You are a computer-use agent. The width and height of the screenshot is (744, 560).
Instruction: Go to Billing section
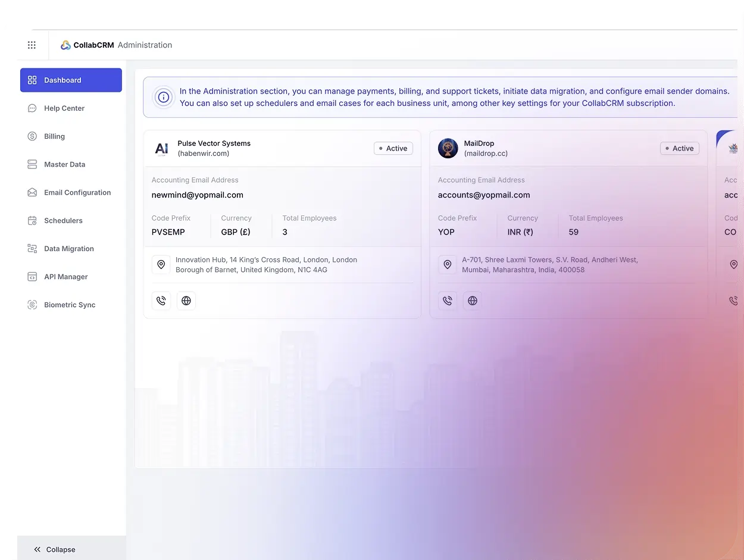point(54,136)
